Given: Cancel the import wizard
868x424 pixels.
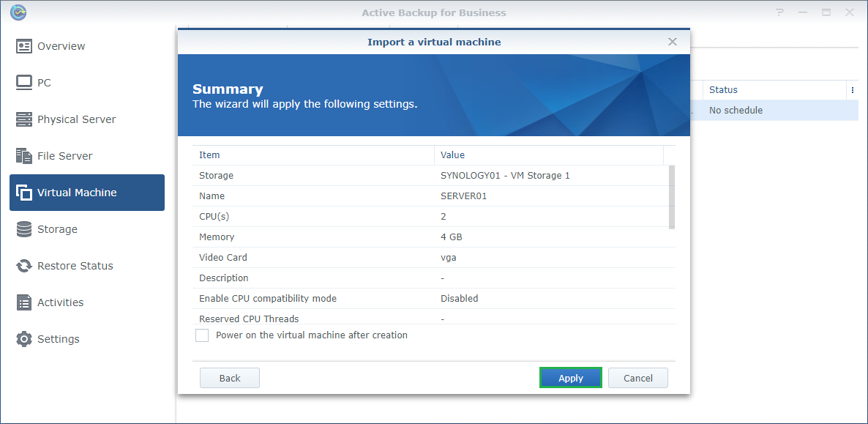Looking at the screenshot, I should tap(637, 378).
